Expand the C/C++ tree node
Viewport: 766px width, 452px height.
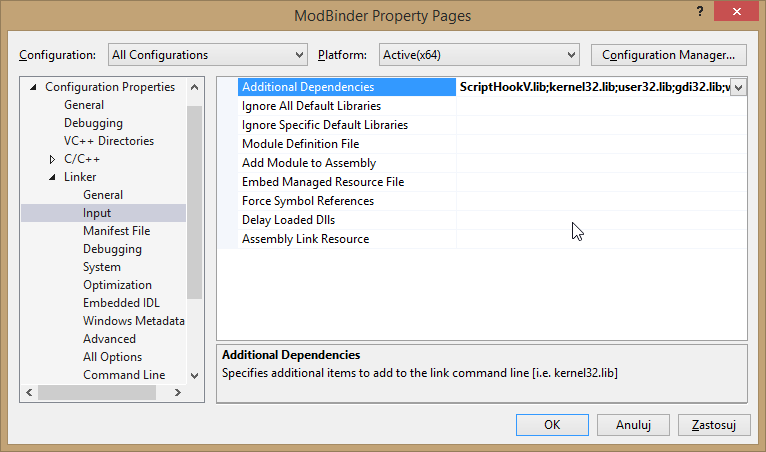coord(52,159)
